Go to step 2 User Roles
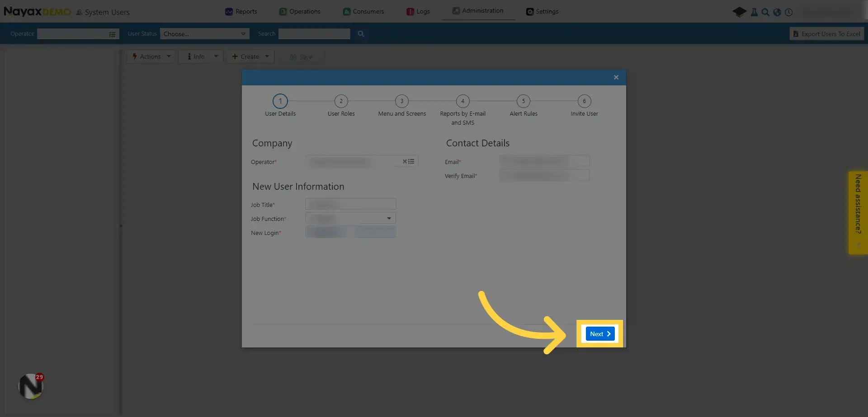The width and height of the screenshot is (868, 417). click(x=341, y=101)
